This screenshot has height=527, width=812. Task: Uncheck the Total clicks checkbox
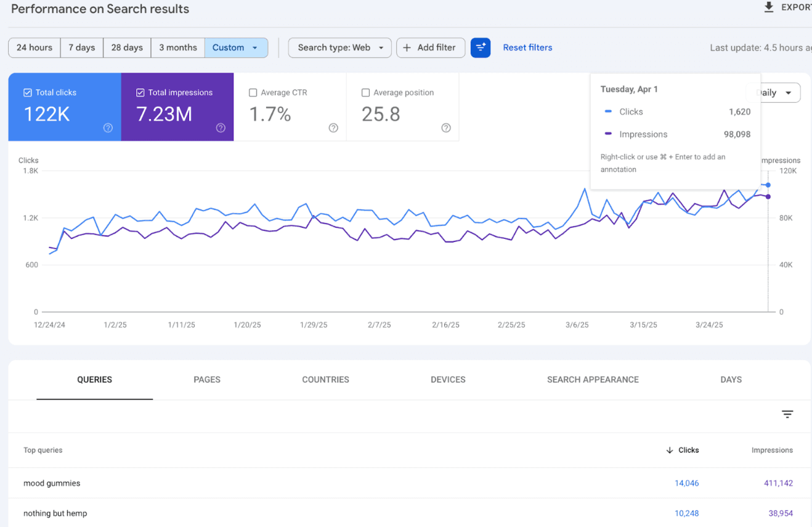pos(28,93)
